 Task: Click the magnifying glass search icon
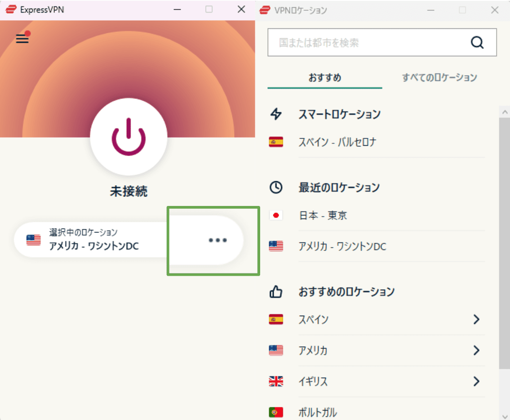click(477, 42)
